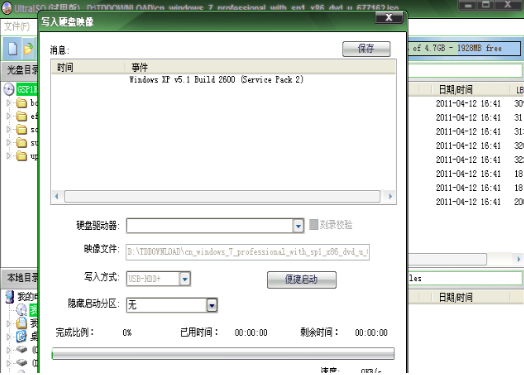Select the so... folder icon in disc tree
Viewport: 524px width, 375px height.
21,129
